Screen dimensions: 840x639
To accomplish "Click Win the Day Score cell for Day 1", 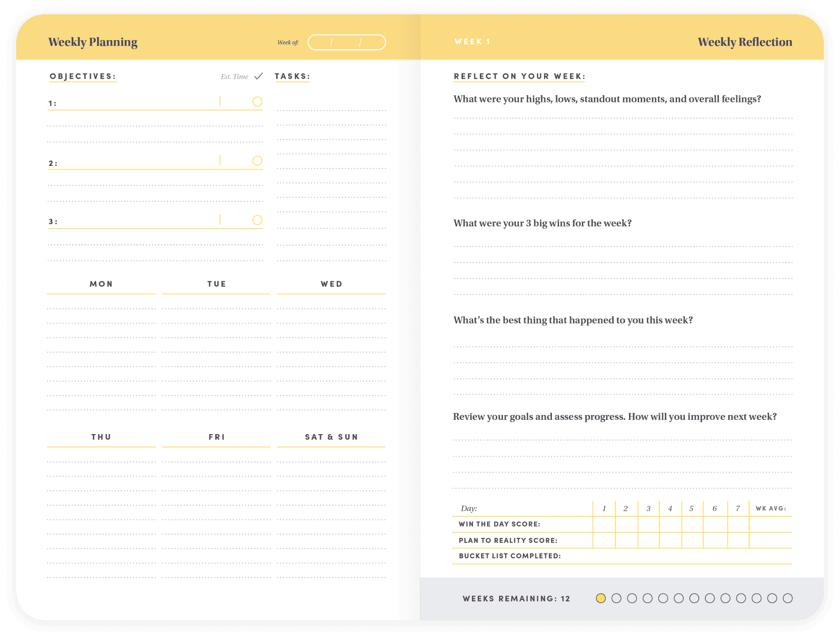I will tap(604, 524).
